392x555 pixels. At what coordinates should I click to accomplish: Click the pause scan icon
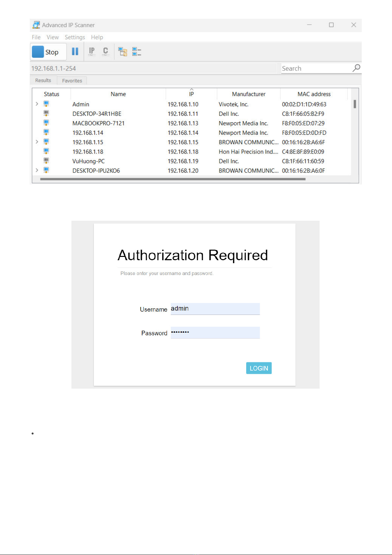(x=75, y=52)
